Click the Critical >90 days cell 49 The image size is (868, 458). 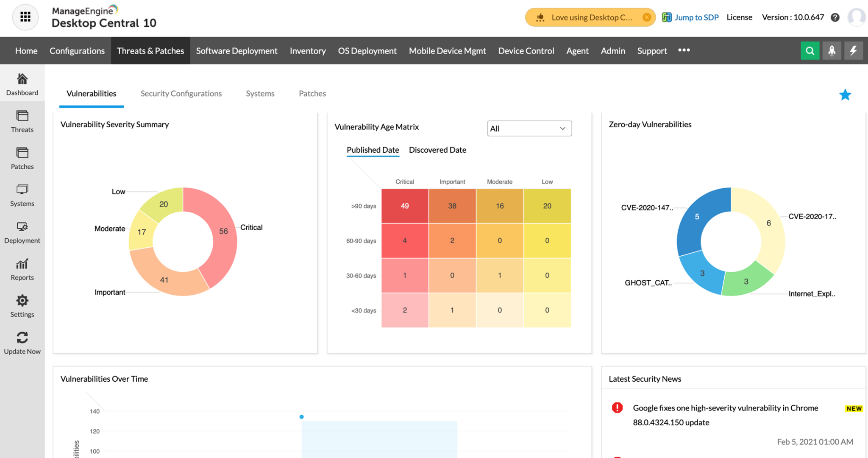click(405, 206)
